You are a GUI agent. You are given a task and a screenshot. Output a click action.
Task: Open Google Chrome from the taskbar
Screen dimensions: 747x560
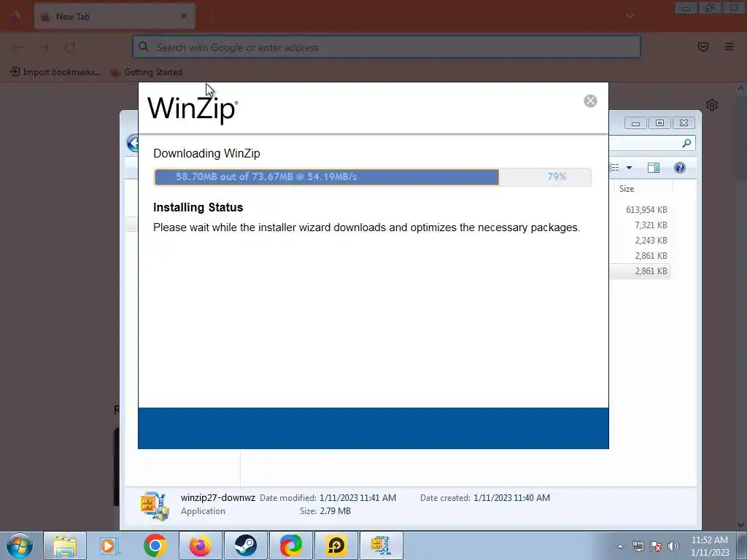155,545
